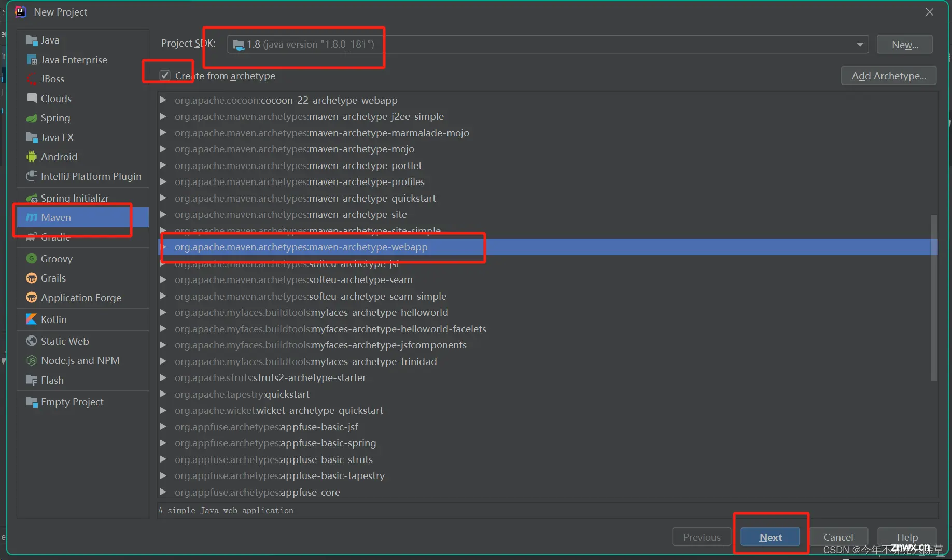
Task: Click the Java FX folder icon
Action: [32, 137]
